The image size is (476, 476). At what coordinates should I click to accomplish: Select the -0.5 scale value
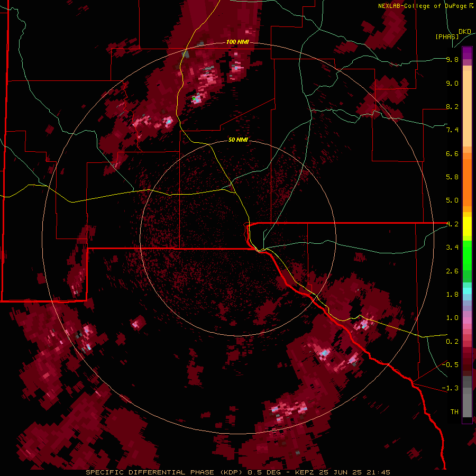pos(450,365)
